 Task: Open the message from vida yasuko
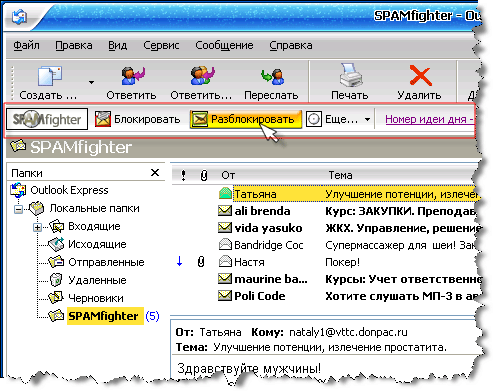pos(348,228)
